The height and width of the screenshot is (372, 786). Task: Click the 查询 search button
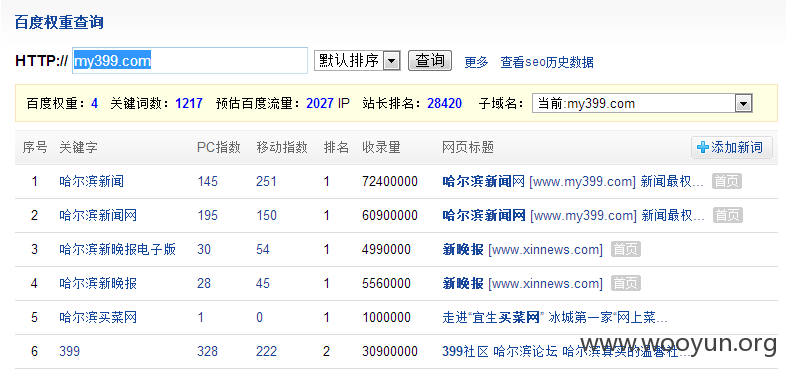point(430,61)
